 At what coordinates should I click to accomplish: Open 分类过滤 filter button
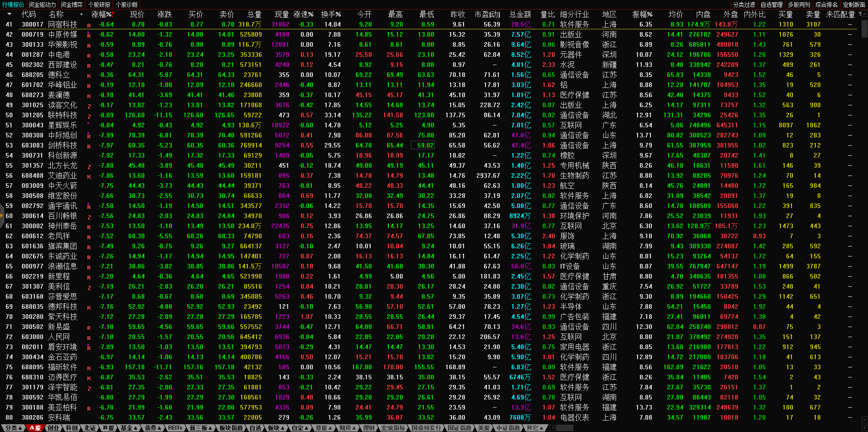point(744,5)
